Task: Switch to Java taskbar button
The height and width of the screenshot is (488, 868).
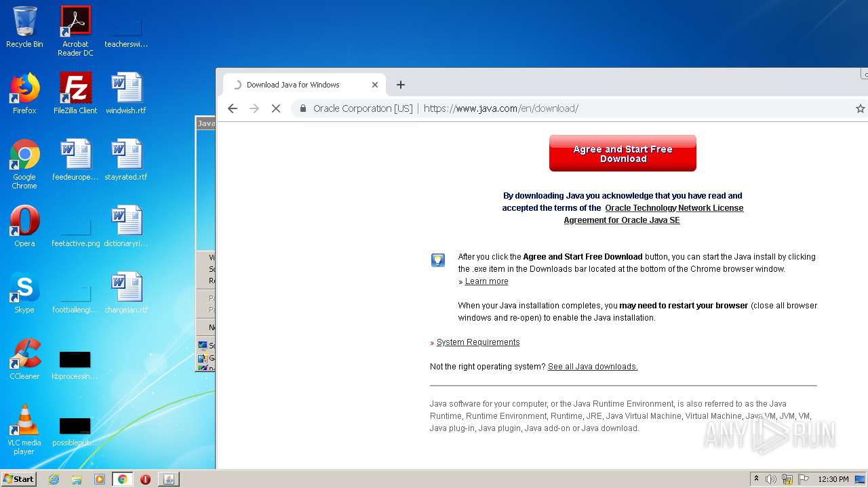Action: click(169, 479)
